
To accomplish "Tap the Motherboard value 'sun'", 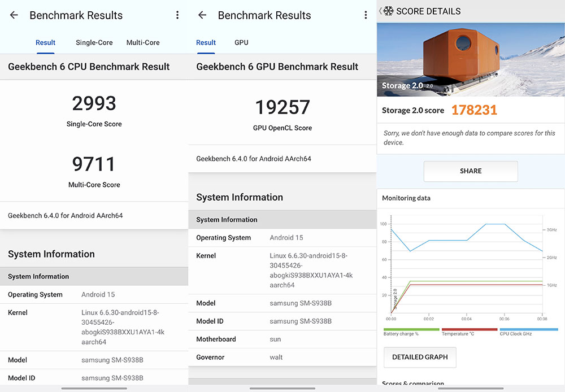I will click(x=275, y=339).
